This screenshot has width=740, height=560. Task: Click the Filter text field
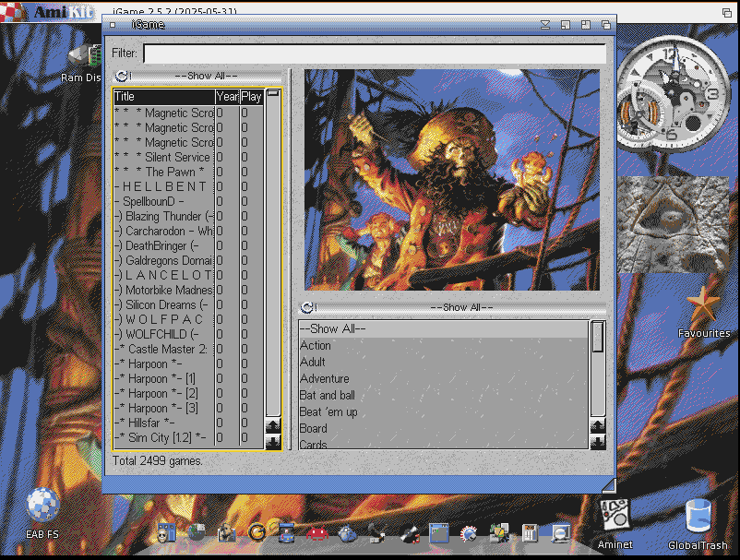[375, 54]
